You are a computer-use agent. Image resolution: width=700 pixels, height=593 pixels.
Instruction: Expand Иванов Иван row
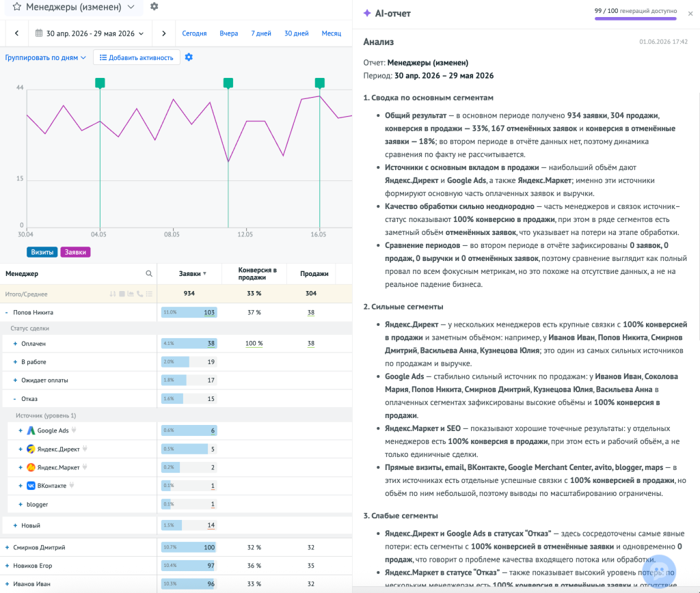tap(7, 583)
